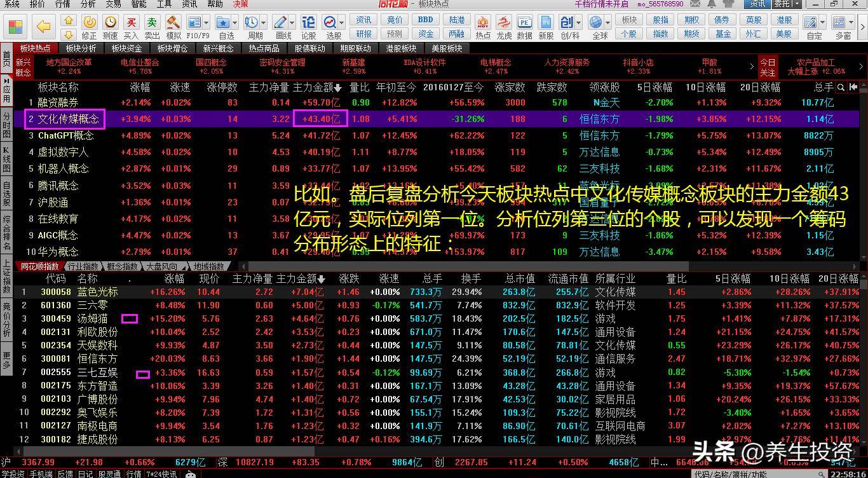Image resolution: width=868 pixels, height=478 pixels.
Task: Click the 研报 toolbar button
Action: tap(364, 34)
